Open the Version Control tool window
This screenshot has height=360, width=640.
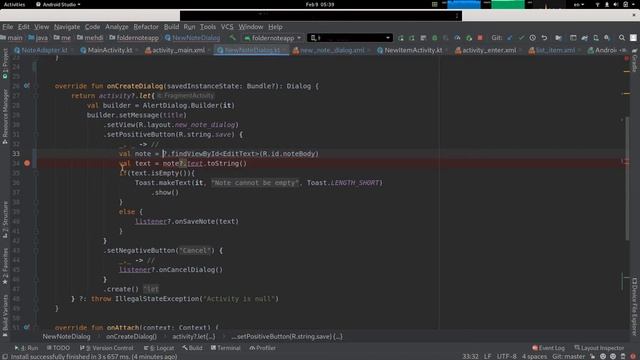pos(107,348)
